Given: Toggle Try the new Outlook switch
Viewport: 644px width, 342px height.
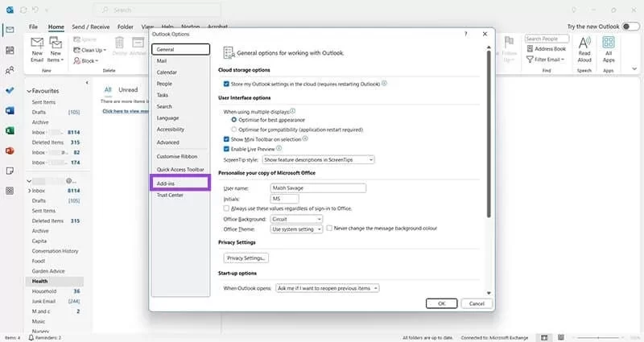Looking at the screenshot, I should click(630, 27).
